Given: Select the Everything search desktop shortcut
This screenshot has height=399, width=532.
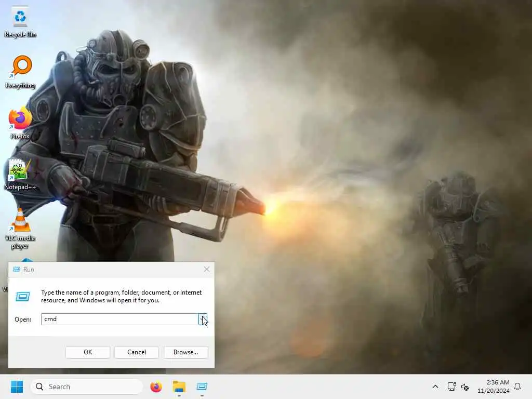Looking at the screenshot, I should 20,72.
